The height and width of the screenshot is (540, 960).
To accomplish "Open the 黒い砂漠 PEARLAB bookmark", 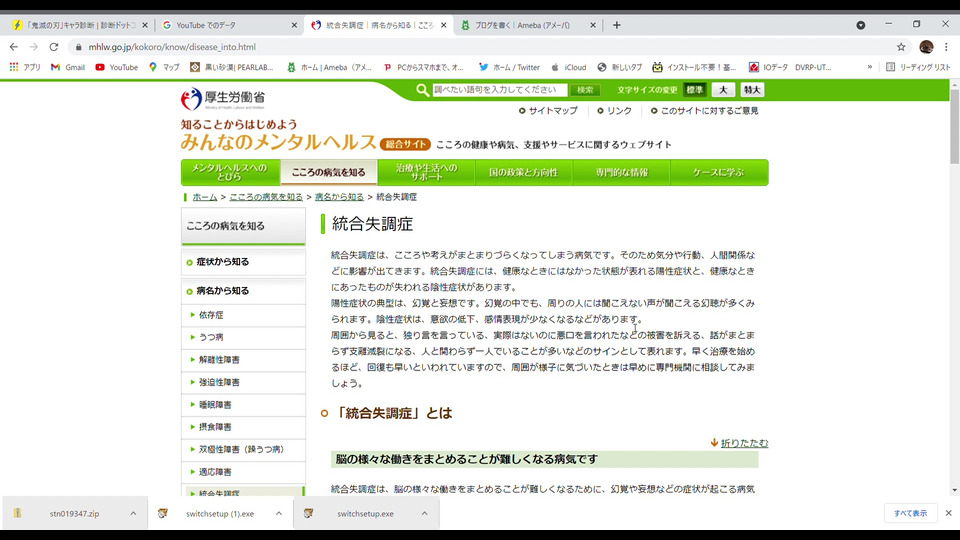I will tap(231, 67).
